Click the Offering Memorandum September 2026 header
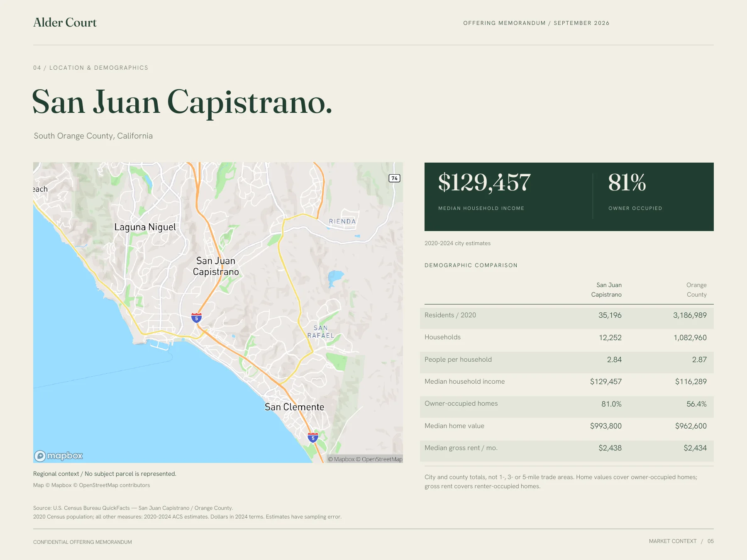The height and width of the screenshot is (560, 747). [536, 23]
